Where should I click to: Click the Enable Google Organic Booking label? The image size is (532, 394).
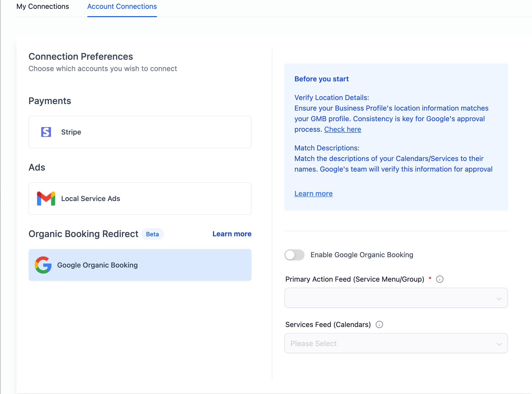tap(362, 255)
